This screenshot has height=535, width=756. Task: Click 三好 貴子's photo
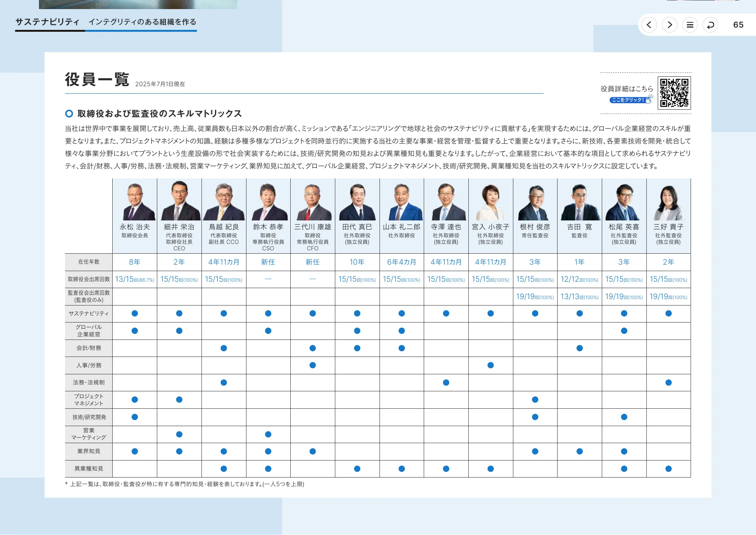click(x=669, y=200)
